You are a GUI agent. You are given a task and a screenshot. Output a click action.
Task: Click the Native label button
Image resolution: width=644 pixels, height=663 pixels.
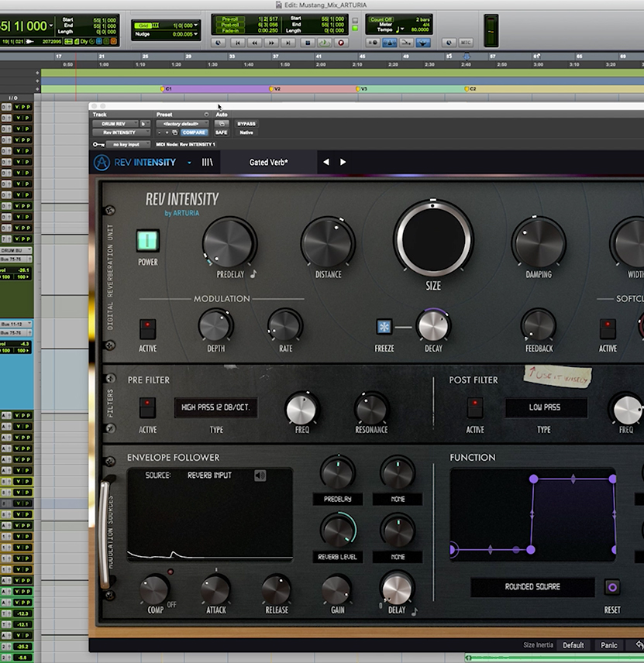246,132
